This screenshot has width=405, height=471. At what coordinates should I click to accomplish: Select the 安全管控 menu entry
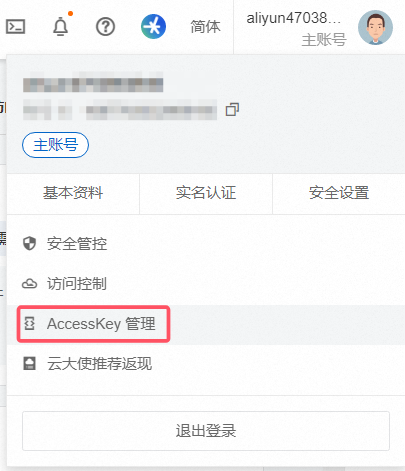[206, 244]
